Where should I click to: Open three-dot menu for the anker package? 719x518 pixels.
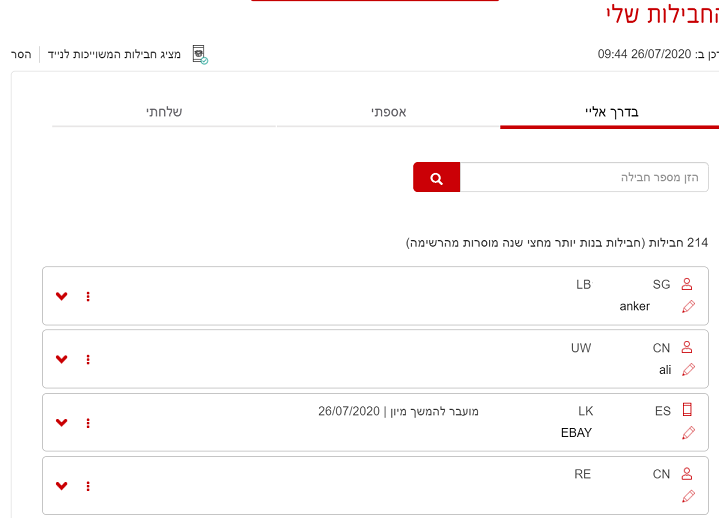[x=88, y=296]
